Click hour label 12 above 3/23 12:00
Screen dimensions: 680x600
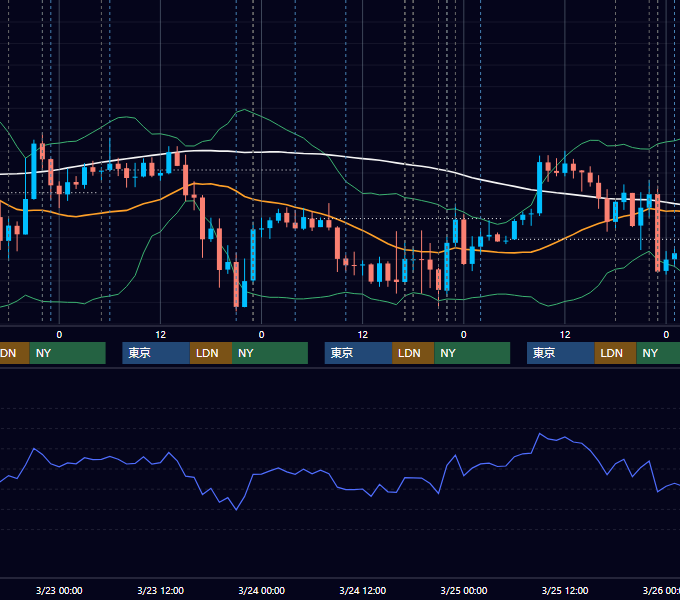160,335
